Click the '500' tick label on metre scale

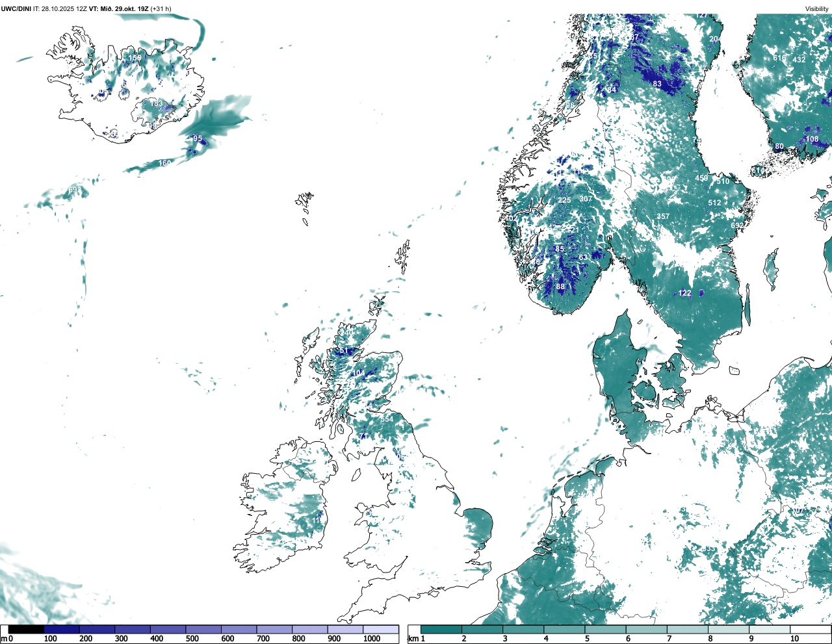[192, 639]
